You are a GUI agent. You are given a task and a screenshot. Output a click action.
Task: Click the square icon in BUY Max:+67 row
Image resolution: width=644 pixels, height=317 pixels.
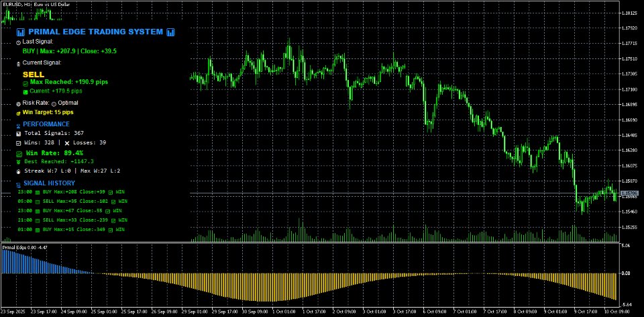point(38,212)
